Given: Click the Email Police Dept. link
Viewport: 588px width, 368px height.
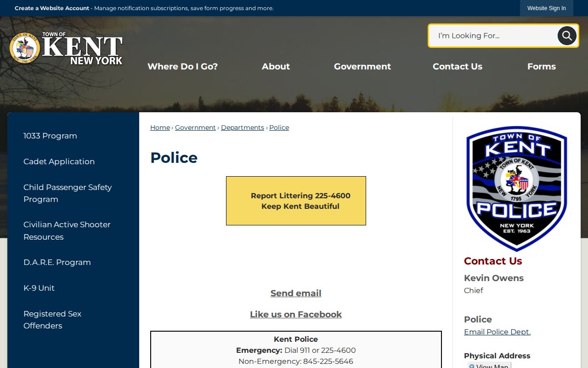Looking at the screenshot, I should (497, 332).
